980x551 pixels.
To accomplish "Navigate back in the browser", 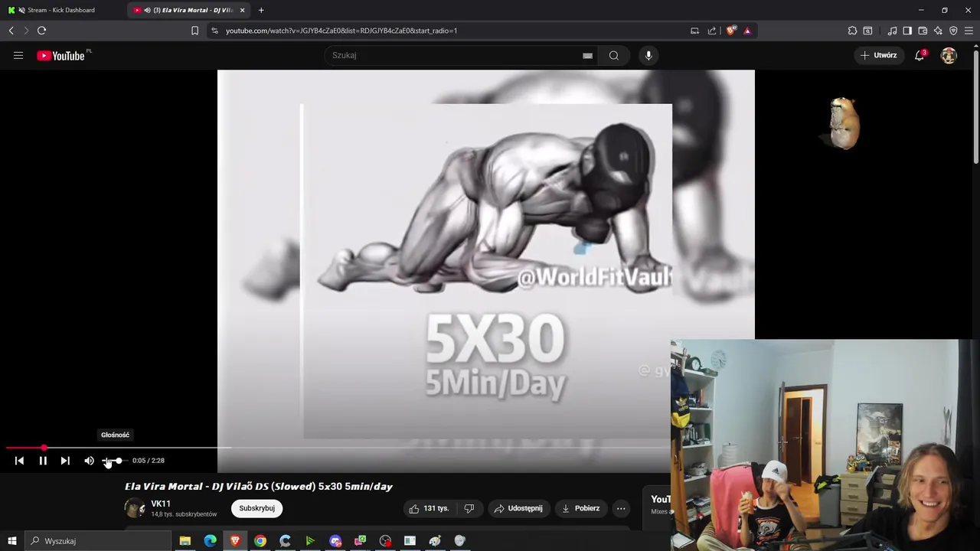I will [x=11, y=31].
